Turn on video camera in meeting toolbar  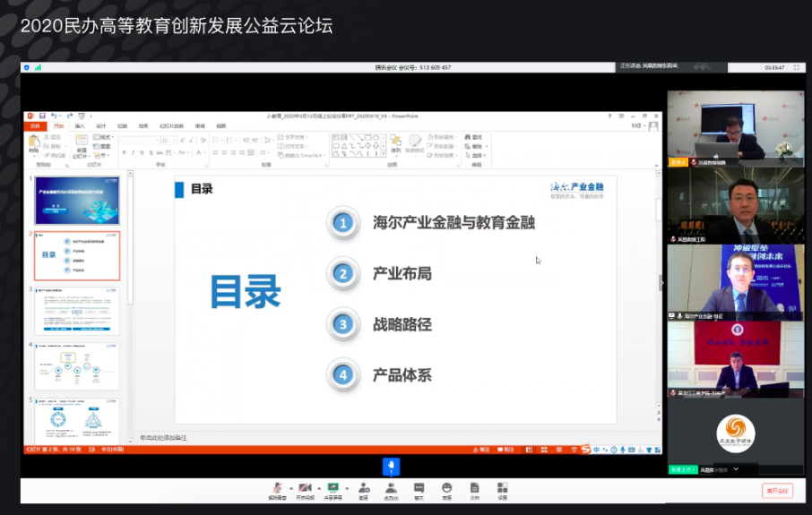305,489
